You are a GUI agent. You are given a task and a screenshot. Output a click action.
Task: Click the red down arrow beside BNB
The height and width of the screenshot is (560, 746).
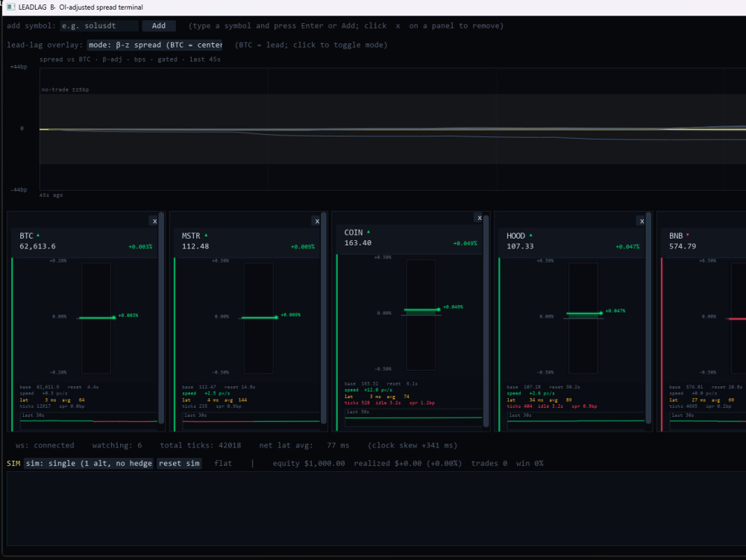pos(688,235)
